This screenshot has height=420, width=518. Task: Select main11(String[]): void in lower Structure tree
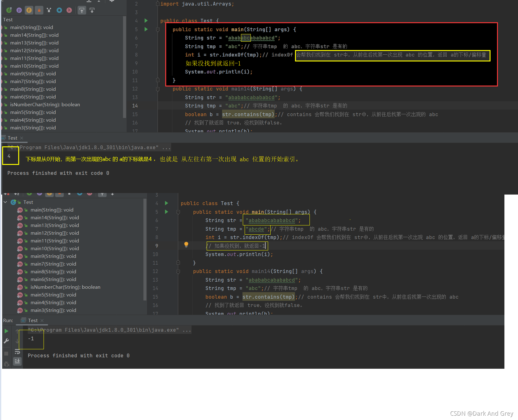click(x=55, y=241)
